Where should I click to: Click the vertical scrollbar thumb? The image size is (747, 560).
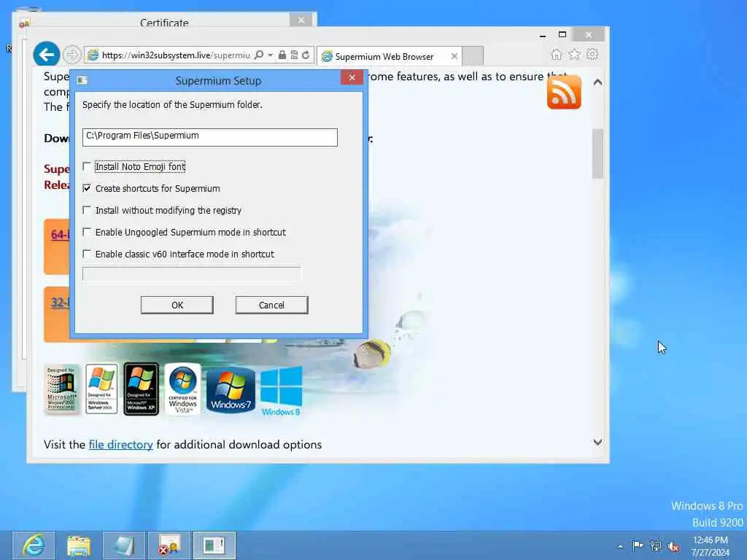tap(597, 153)
